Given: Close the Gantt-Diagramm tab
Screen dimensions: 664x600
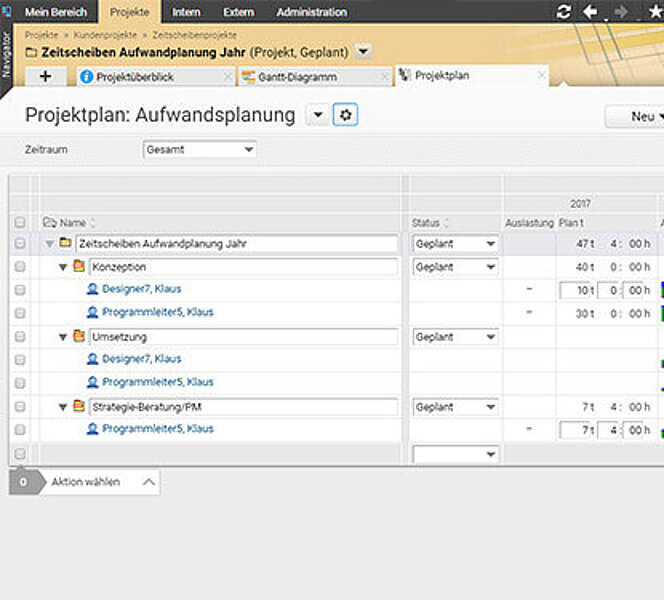Looking at the screenshot, I should (x=385, y=77).
